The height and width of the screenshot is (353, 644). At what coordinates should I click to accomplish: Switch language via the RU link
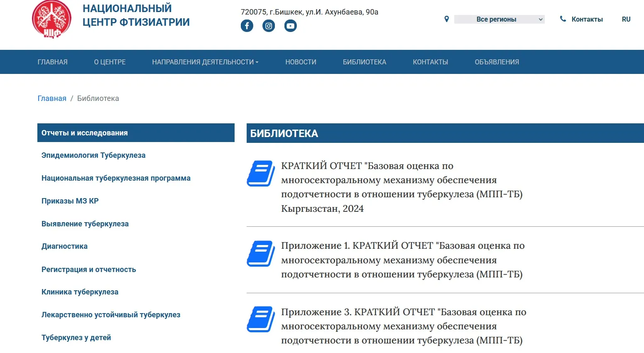pos(626,19)
